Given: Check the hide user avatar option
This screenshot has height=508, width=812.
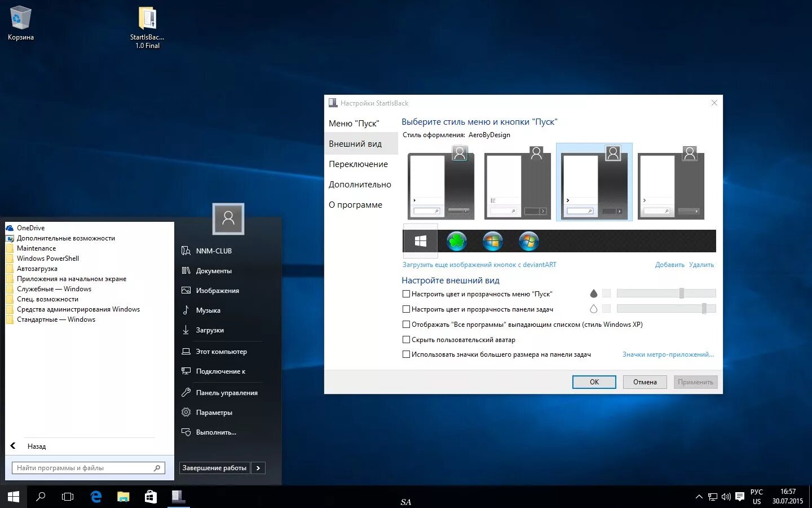Looking at the screenshot, I should (x=406, y=340).
